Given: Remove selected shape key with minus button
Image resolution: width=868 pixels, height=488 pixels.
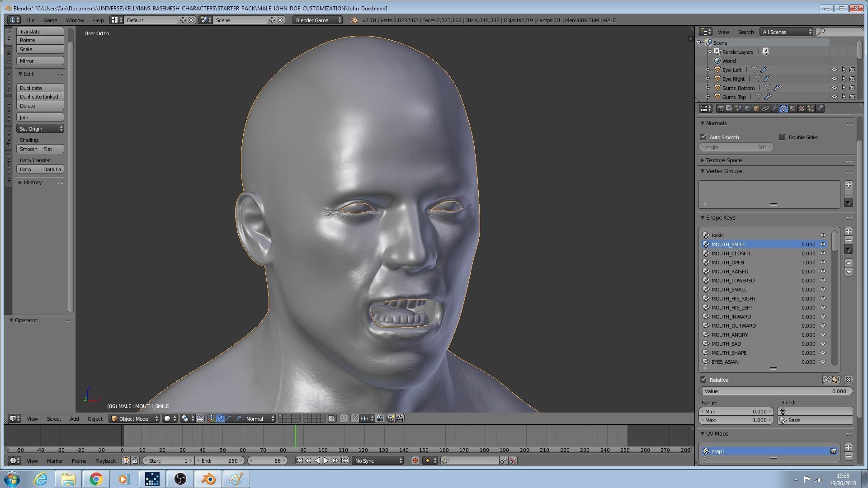Looking at the screenshot, I should coord(849,240).
